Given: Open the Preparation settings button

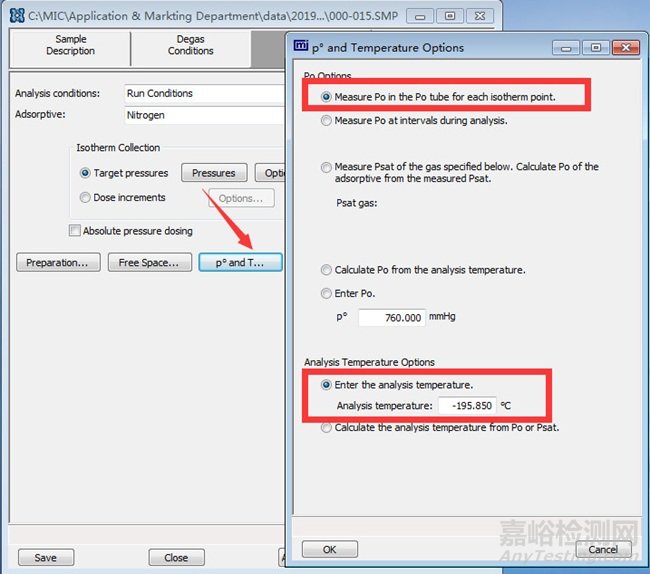Looking at the screenshot, I should click(57, 263).
